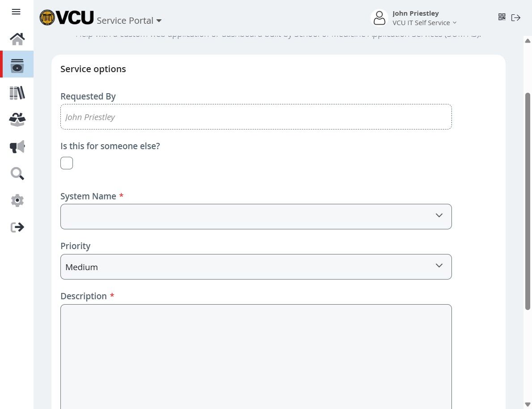This screenshot has width=532, height=409.
Task: Open announcements megaphone icon
Action: pos(17,146)
